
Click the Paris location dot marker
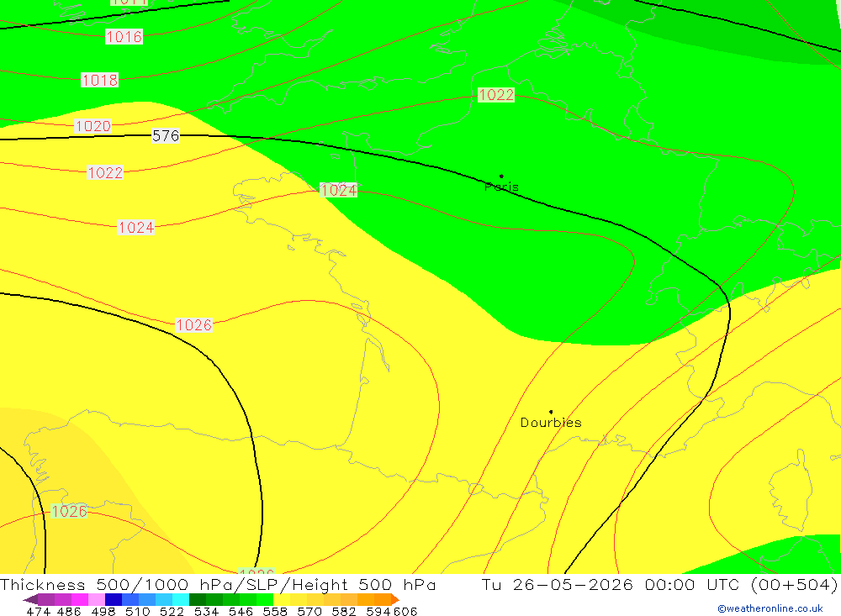(501, 176)
